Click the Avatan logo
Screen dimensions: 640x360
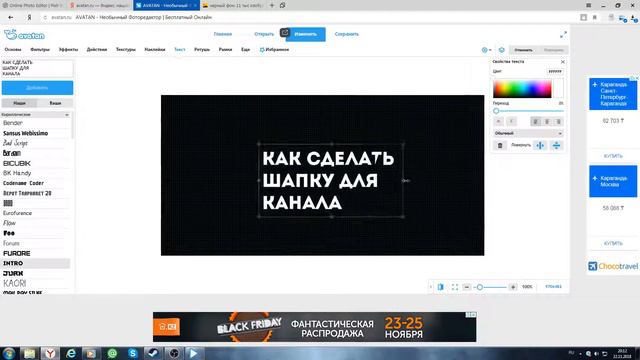click(x=24, y=35)
